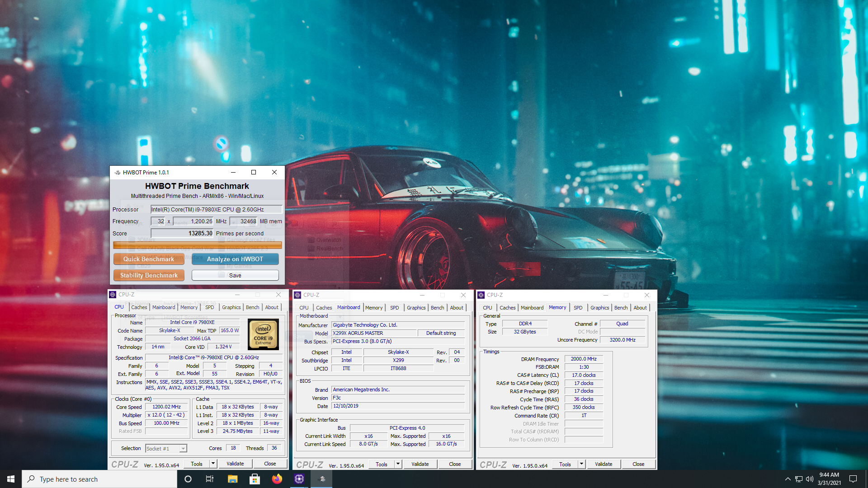Click the Windows Start button
This screenshot has width=868, height=488.
(x=11, y=479)
